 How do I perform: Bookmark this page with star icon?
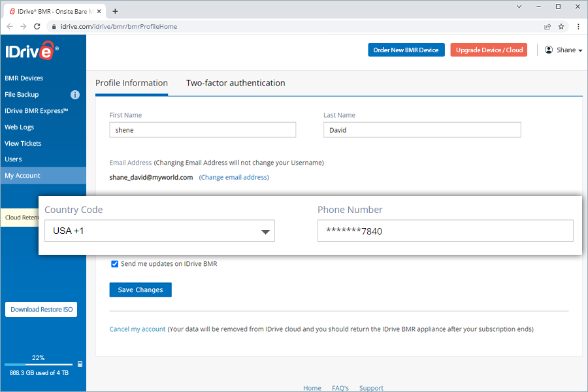561,27
